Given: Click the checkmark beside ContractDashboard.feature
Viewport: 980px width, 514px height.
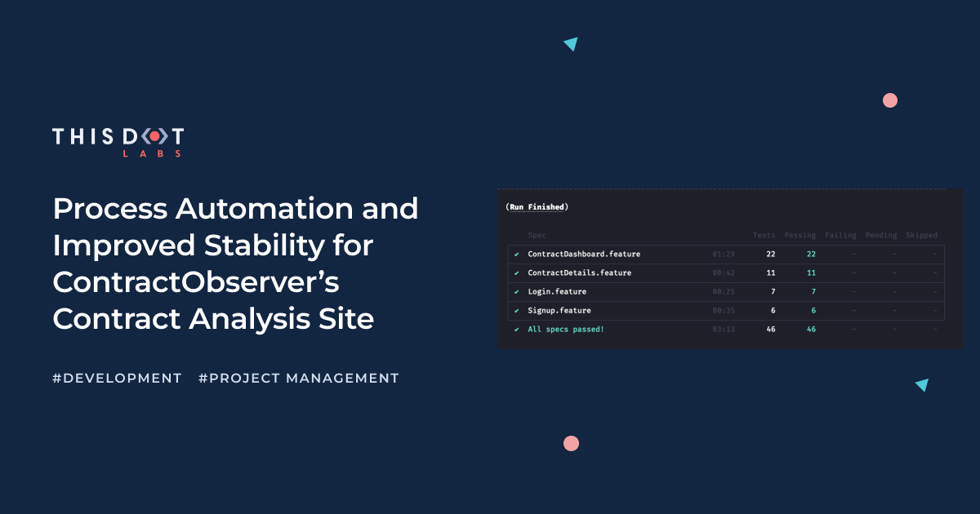Looking at the screenshot, I should (516, 254).
